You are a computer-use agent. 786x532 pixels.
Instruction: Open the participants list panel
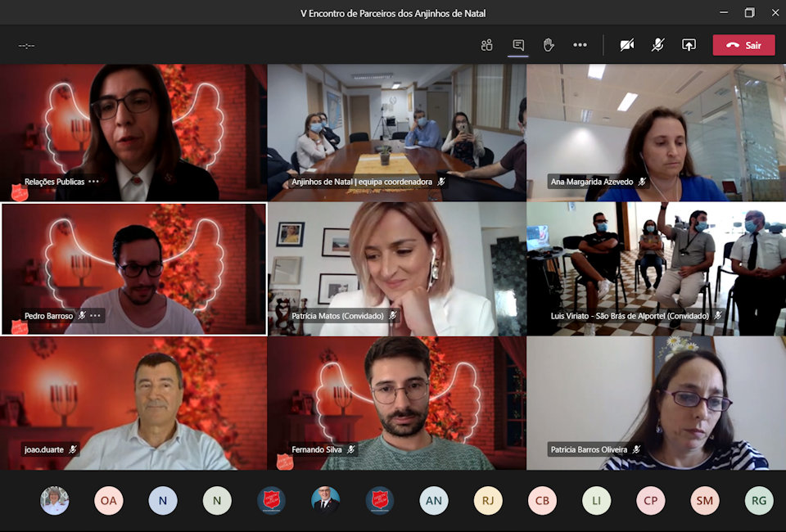click(x=487, y=45)
